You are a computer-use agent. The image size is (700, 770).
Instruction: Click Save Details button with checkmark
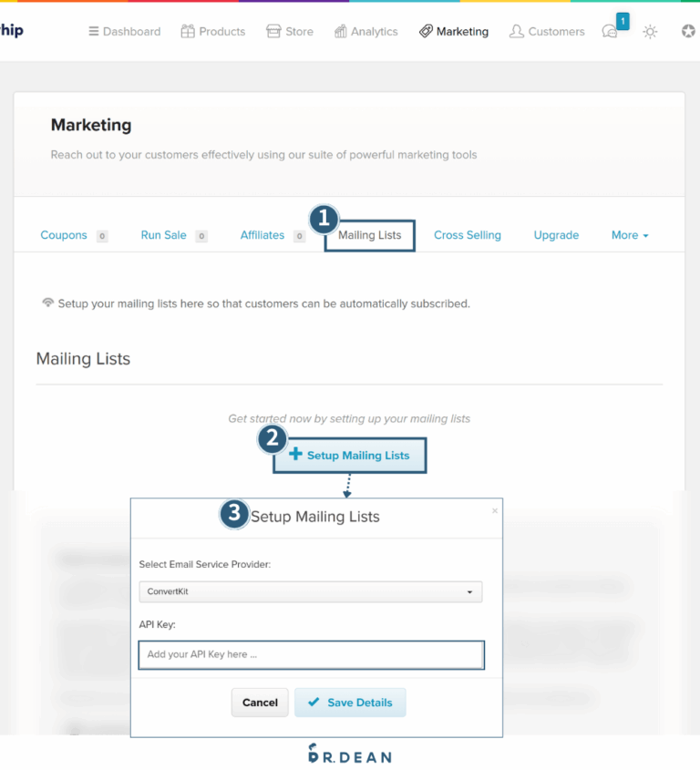pyautogui.click(x=350, y=703)
